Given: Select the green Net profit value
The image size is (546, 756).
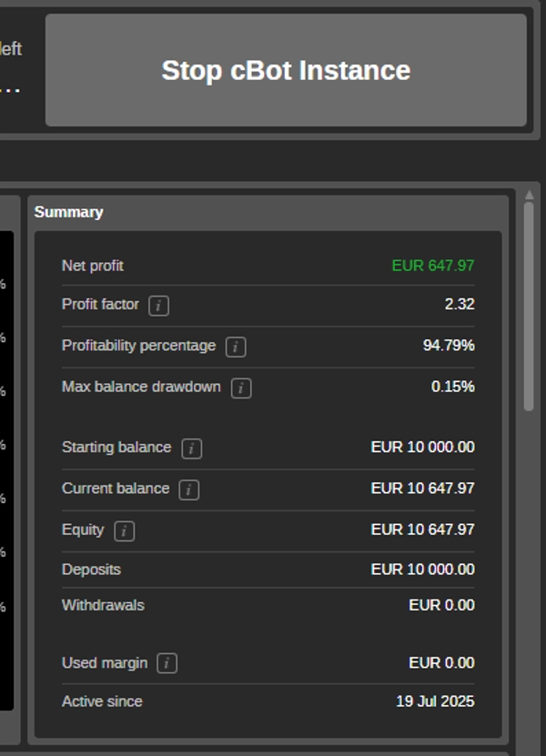Looking at the screenshot, I should tap(433, 266).
